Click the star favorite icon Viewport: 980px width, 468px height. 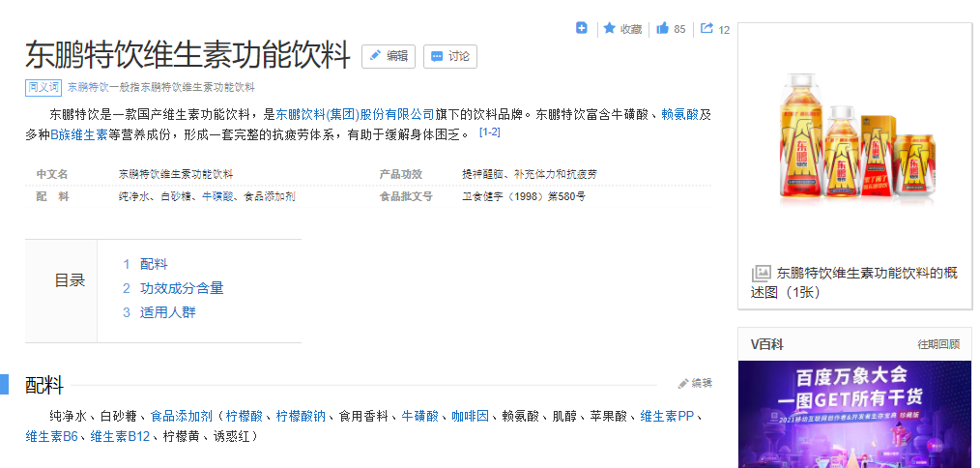(x=610, y=28)
